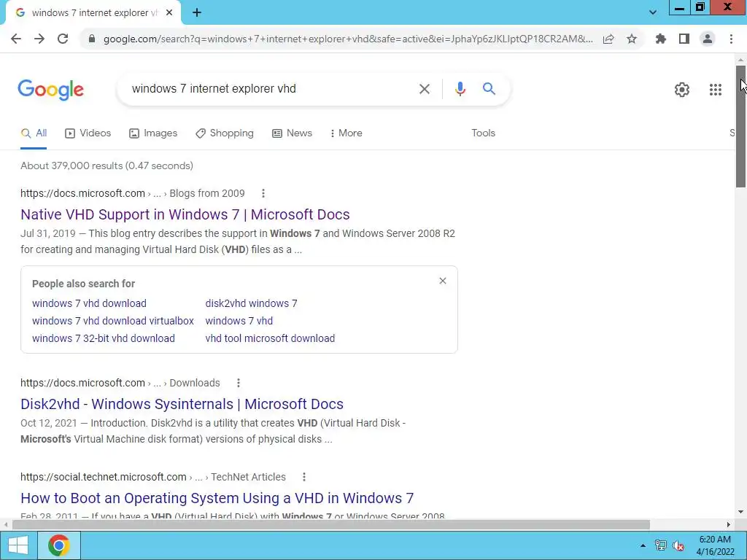Switch to Videos results tab
Screen dimensions: 747x560
(x=88, y=133)
